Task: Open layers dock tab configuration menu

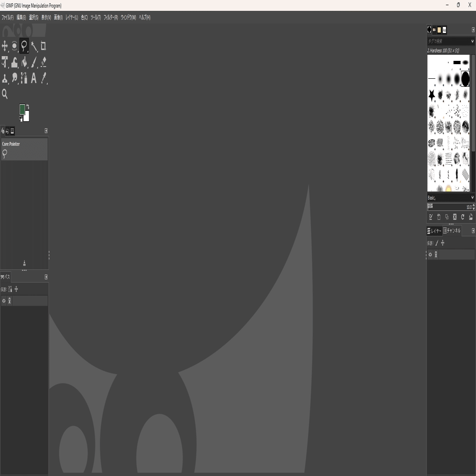Action: tap(473, 231)
